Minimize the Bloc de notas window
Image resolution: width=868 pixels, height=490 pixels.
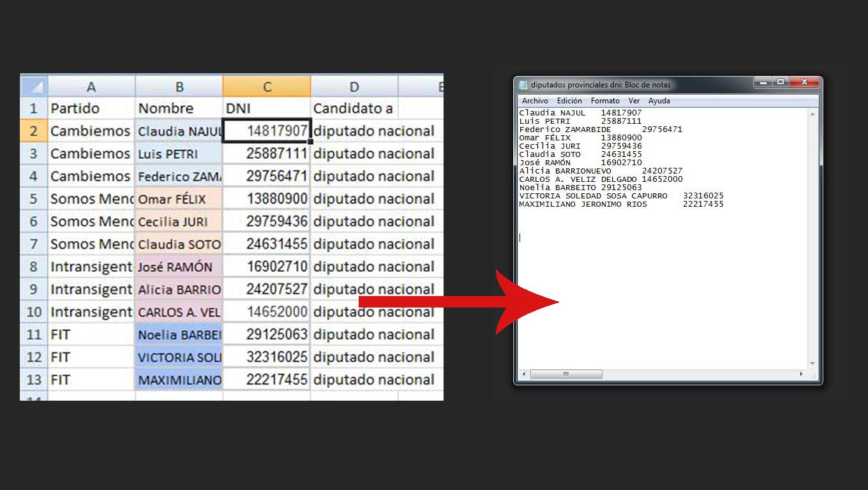click(763, 82)
